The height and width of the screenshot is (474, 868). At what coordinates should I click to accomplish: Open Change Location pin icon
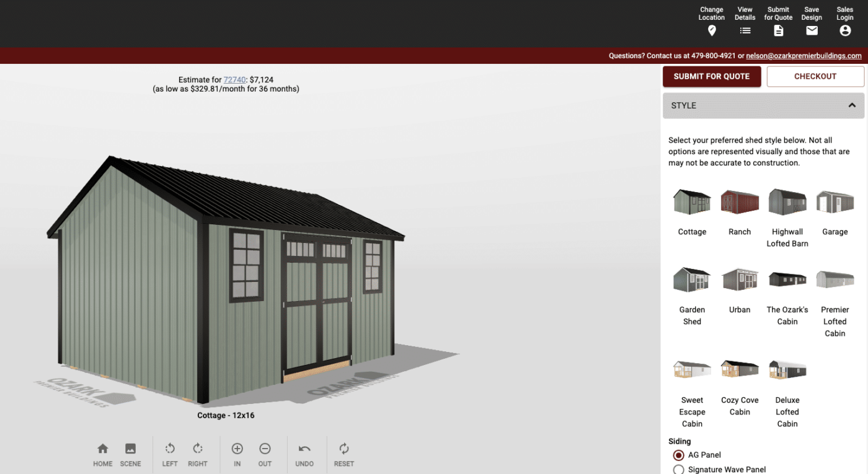click(x=712, y=30)
